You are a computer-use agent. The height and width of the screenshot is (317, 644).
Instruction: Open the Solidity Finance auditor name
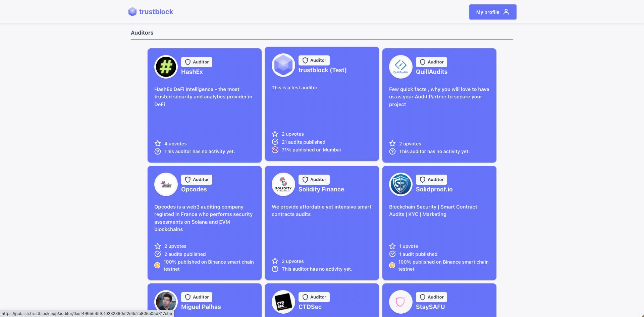pos(321,189)
